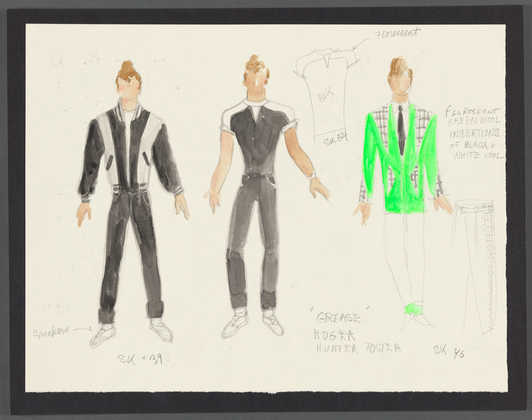
Task: Click the "SK 54" shirt sketch label
Action: coord(336,139)
